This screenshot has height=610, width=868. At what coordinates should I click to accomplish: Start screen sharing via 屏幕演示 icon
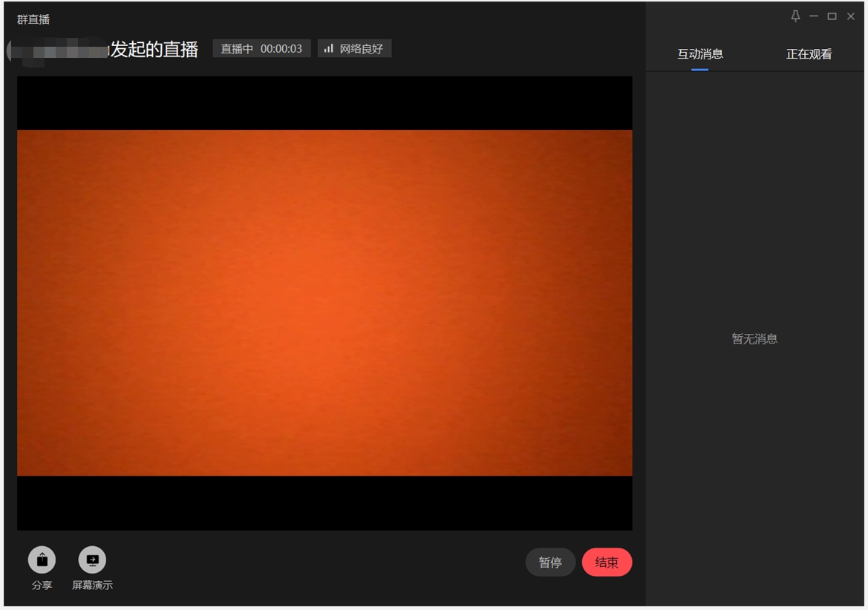[92, 560]
